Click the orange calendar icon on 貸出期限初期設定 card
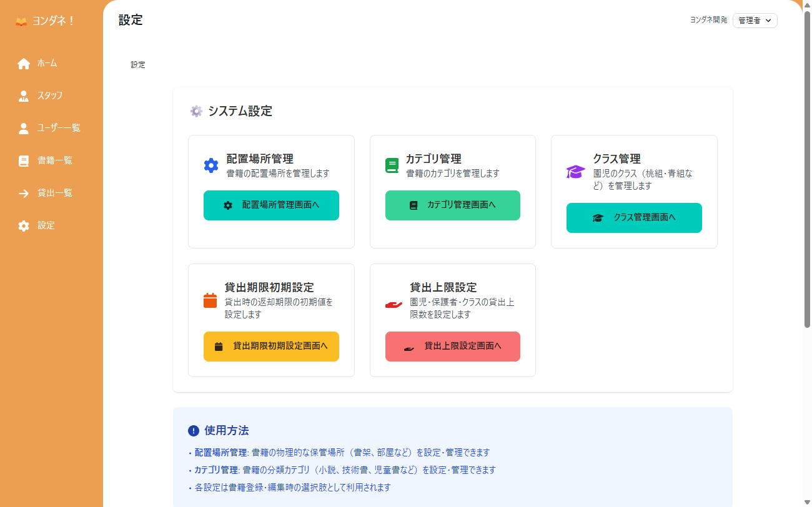Image resolution: width=812 pixels, height=507 pixels. tap(210, 300)
